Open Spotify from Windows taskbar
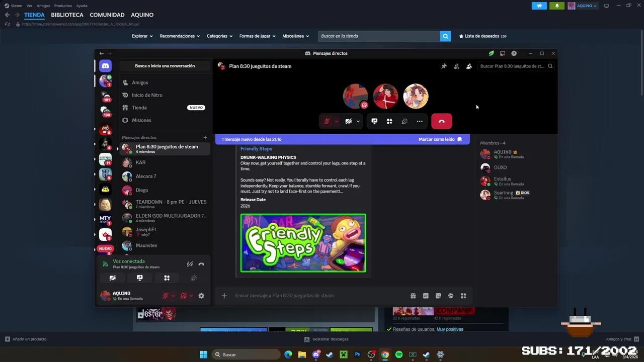644x362 pixels. (x=399, y=354)
